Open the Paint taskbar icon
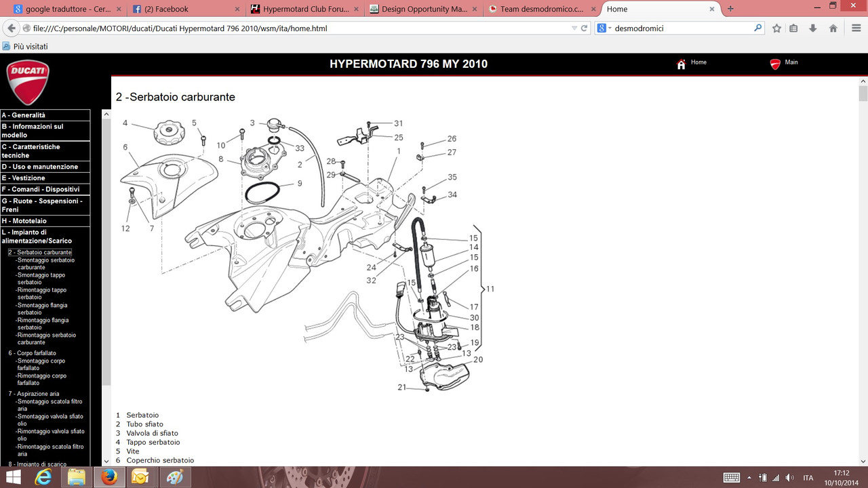The width and height of the screenshot is (868, 488). click(x=174, y=478)
